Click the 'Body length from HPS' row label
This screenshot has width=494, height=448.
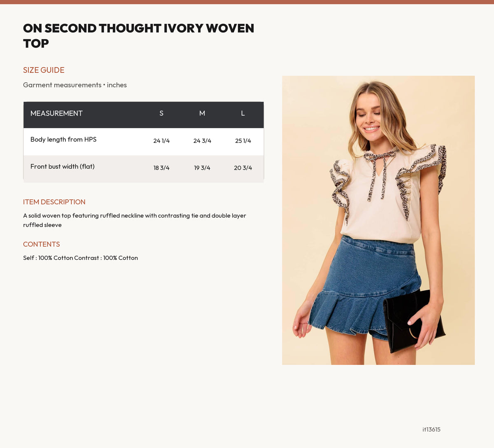63,139
